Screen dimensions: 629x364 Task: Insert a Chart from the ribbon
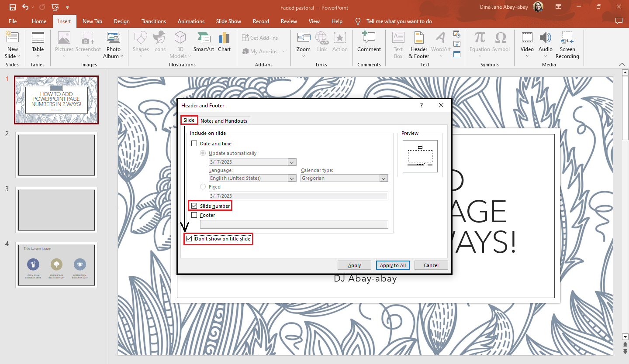click(x=224, y=42)
